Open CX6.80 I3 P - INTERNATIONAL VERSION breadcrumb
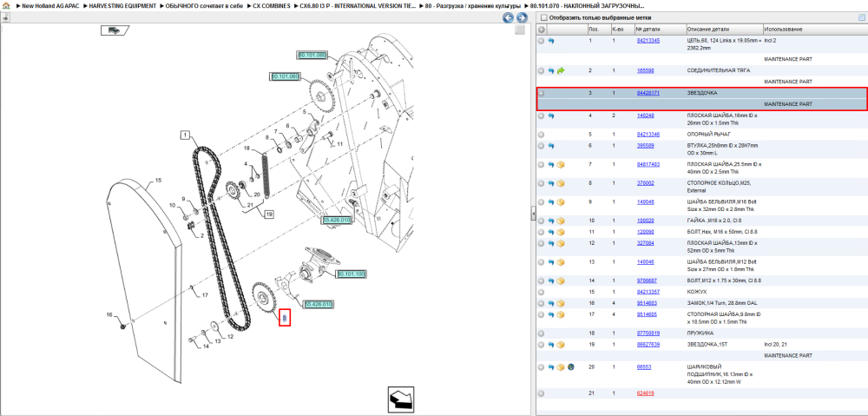Viewport: 868px width, 416px height. point(358,6)
